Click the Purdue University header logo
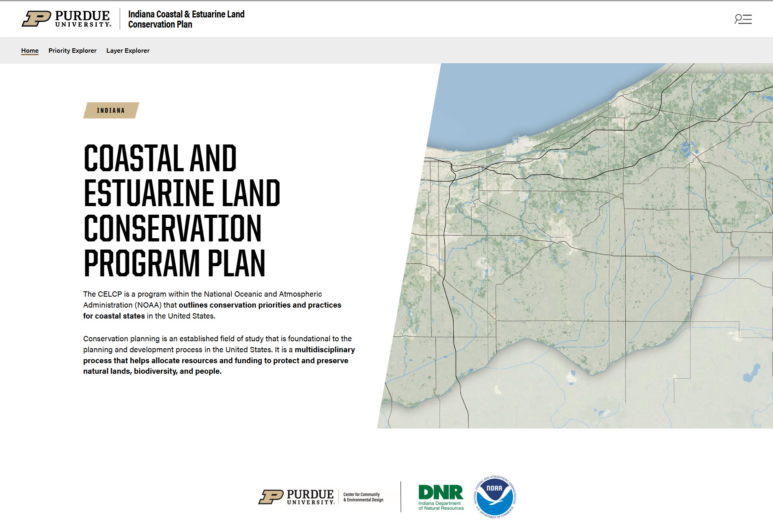 pyautogui.click(x=66, y=19)
